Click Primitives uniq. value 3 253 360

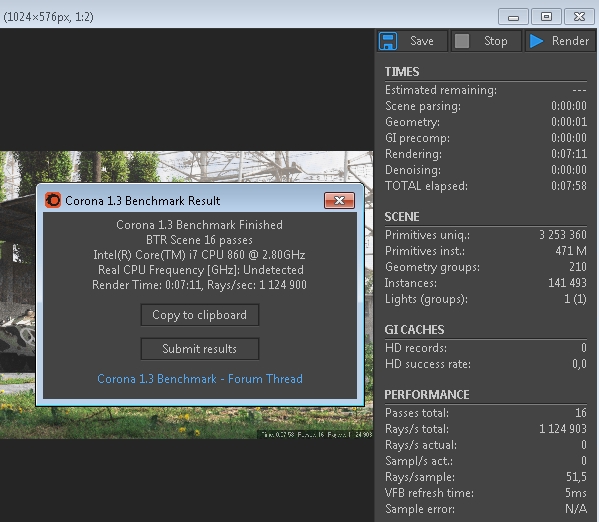563,235
